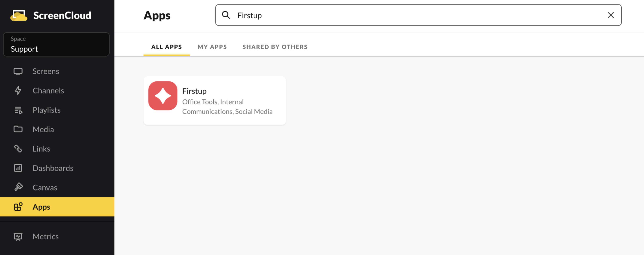Screen dimensions: 644x255
Task: Click the Links chain icon
Action: pos(18,149)
